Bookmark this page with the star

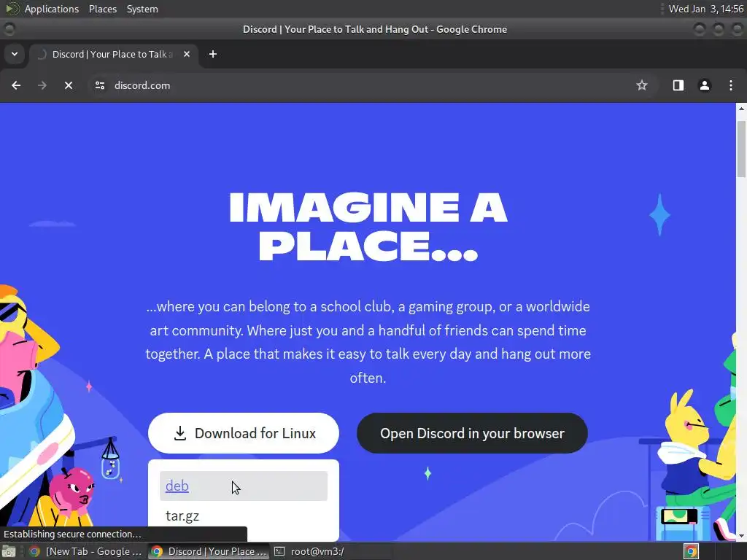tap(642, 85)
